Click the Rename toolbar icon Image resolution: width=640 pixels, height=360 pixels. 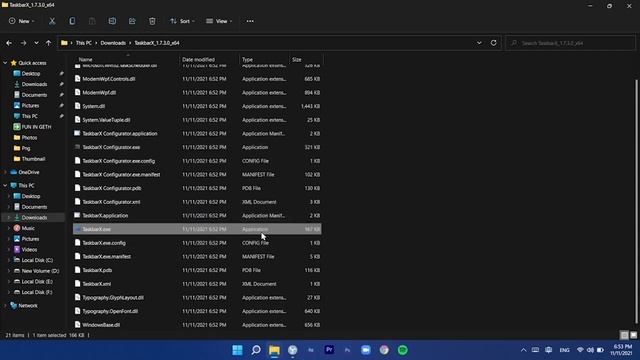pos(112,21)
